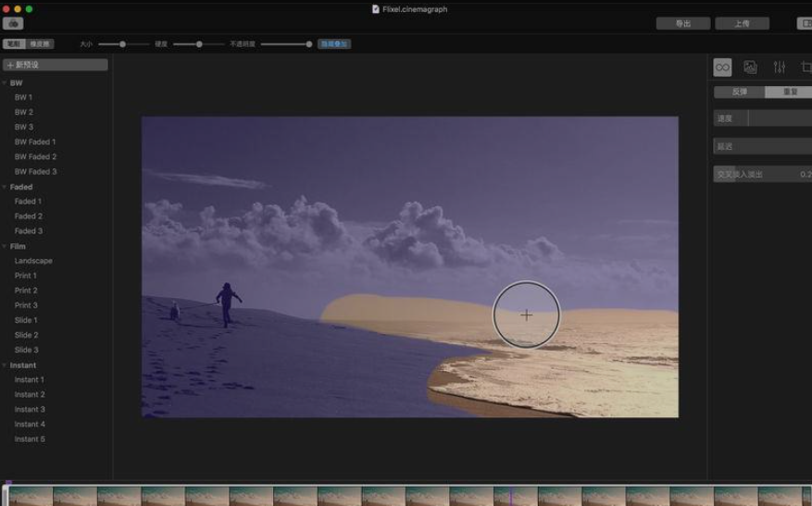Apply the Print 2 preset
This screenshot has height=506, width=812.
[x=26, y=290]
